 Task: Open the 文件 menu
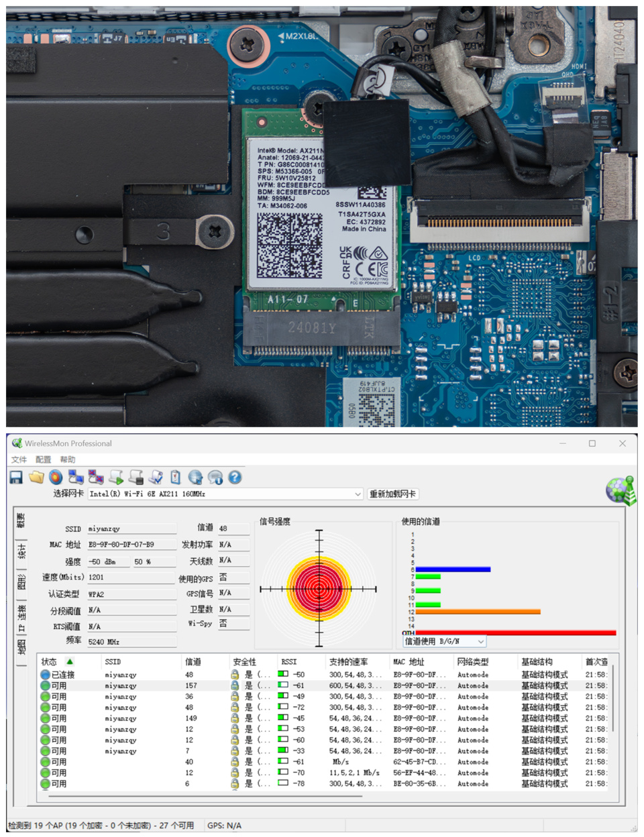click(x=19, y=459)
